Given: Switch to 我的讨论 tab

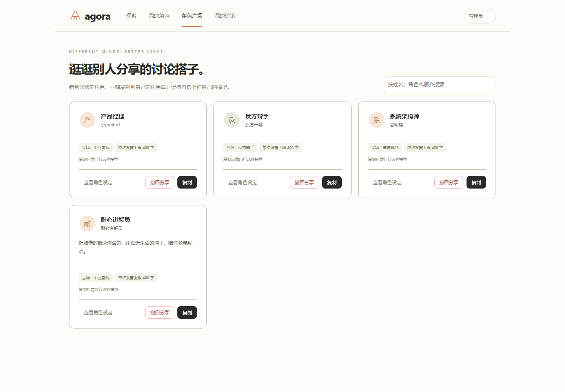Looking at the screenshot, I should click(x=225, y=16).
